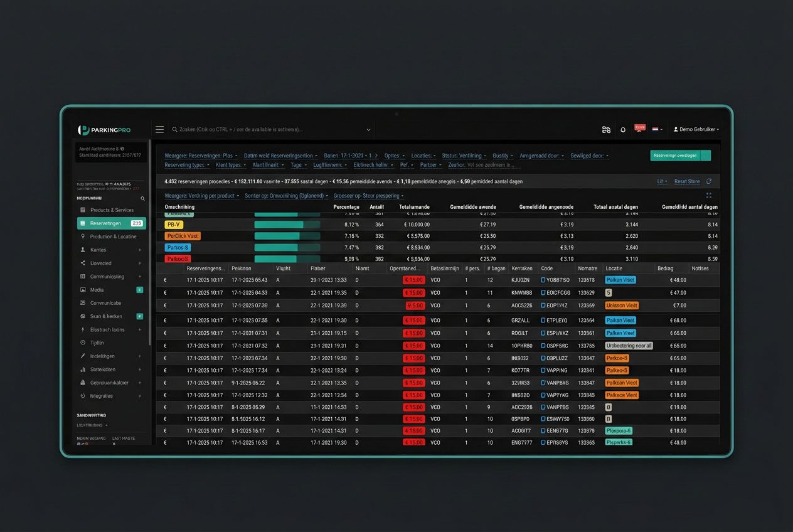Screen dimensions: 793x532
Task: Click the green Reserveingn orediagen button
Action: (675, 156)
